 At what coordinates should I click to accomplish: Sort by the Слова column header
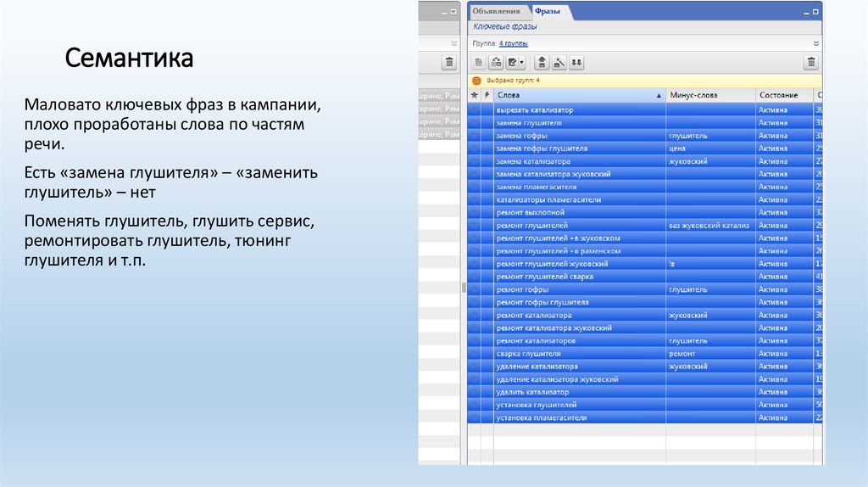tap(579, 95)
